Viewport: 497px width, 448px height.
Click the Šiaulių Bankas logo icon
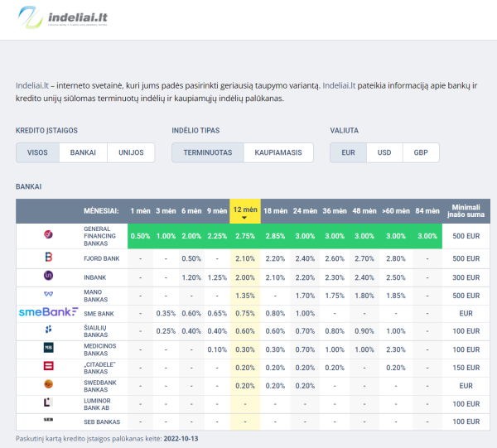(x=48, y=330)
